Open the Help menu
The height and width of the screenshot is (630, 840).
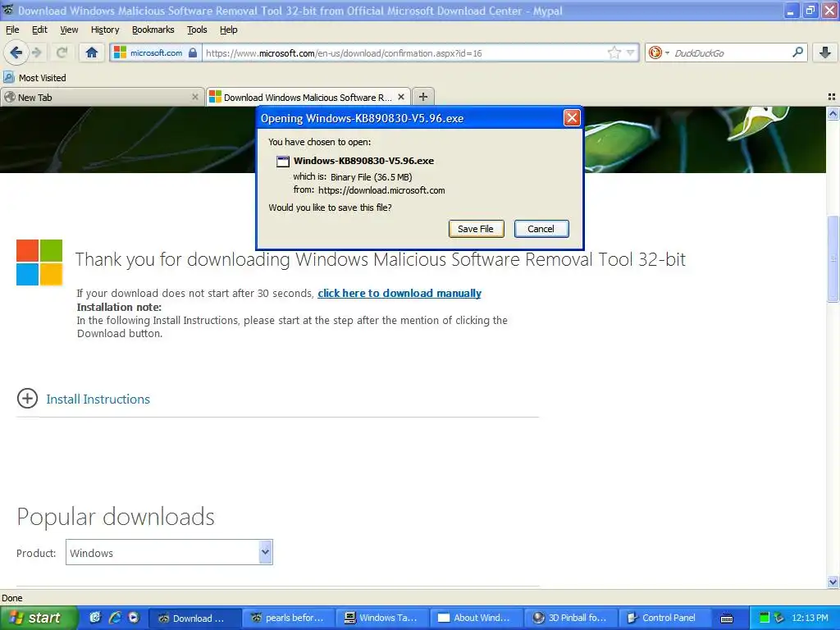click(x=228, y=30)
